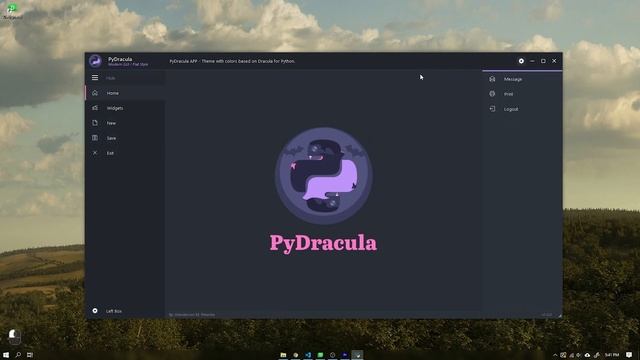This screenshot has width=640, height=360.
Task: Click the title bar description text
Action: click(x=232, y=61)
